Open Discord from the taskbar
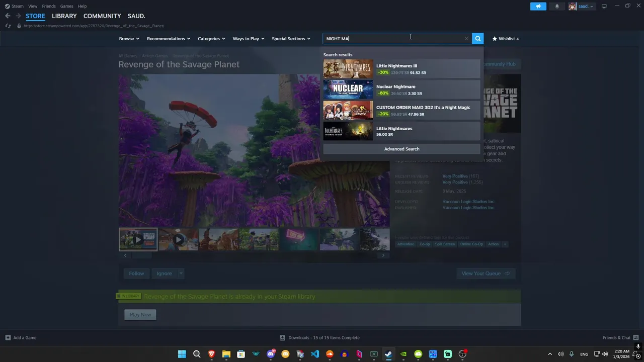Image resolution: width=644 pixels, height=362 pixels. (x=271, y=354)
